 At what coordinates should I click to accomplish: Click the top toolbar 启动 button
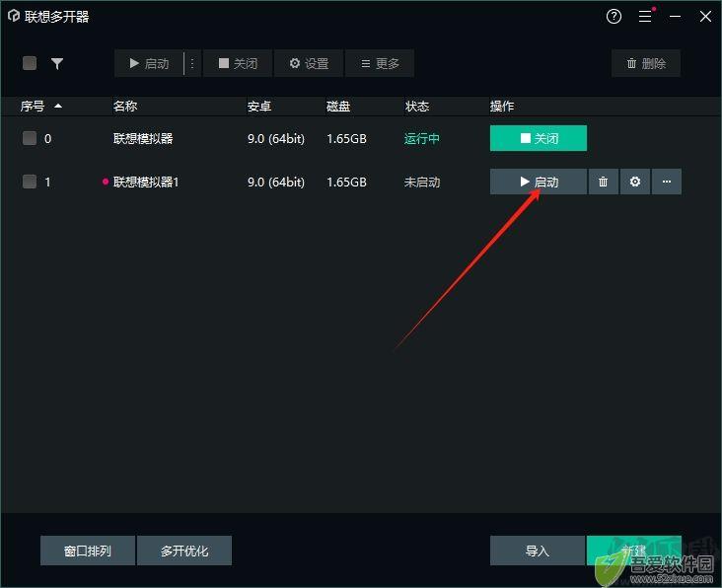pyautogui.click(x=149, y=63)
